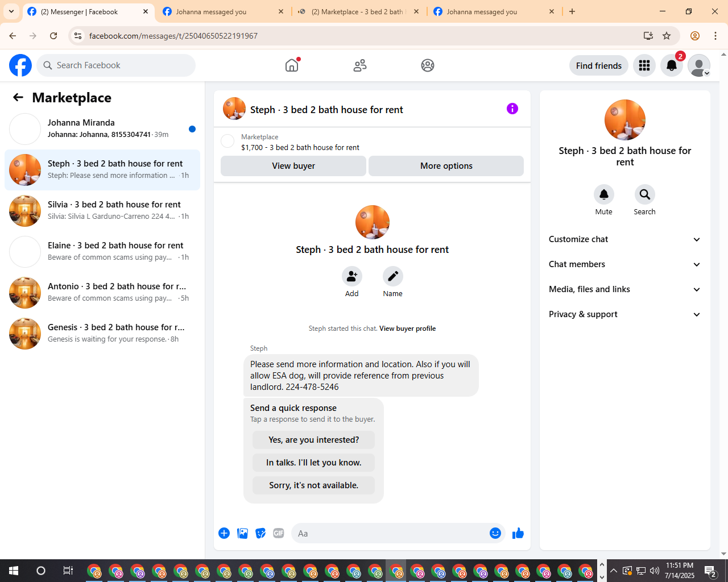Open the GIF picker icon
Screen dimensions: 728x582
click(x=279, y=533)
